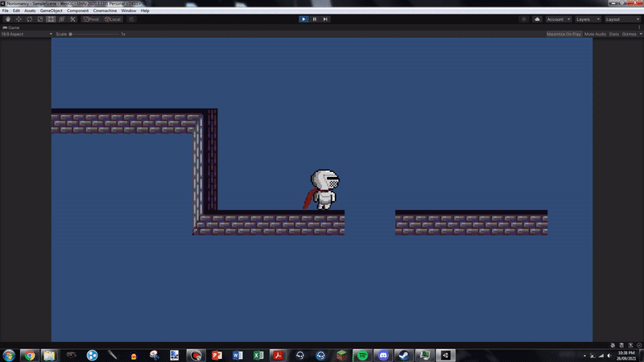Open the Layers dropdown
This screenshot has height=362, width=644.
click(588, 19)
